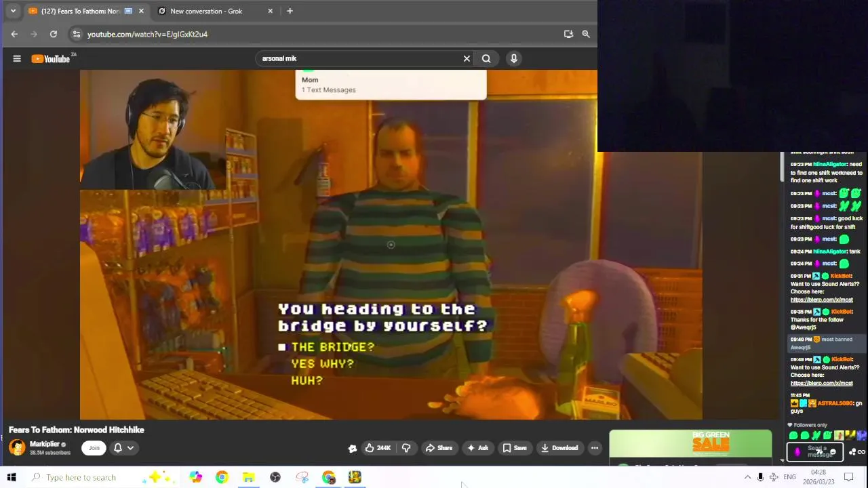
Task: Click 'THE BRIDGE?' dialogue option
Action: click(332, 347)
